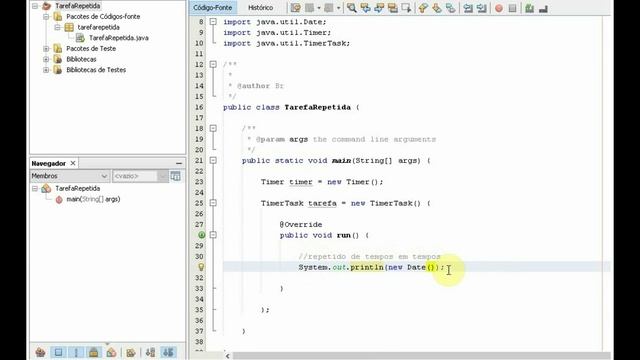Click the 'tarefa' variable on line 25

click(322, 203)
